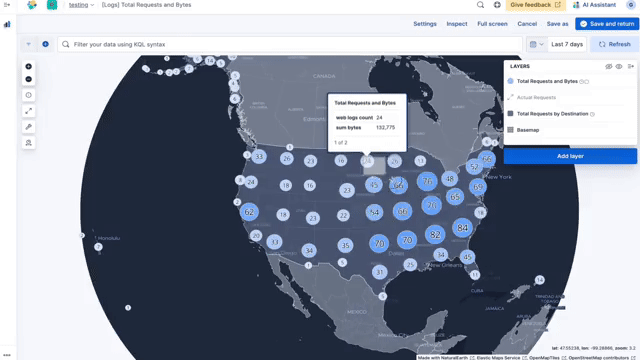Switch to Full screen mode
This screenshot has height=360, width=640.
pyautogui.click(x=492, y=24)
